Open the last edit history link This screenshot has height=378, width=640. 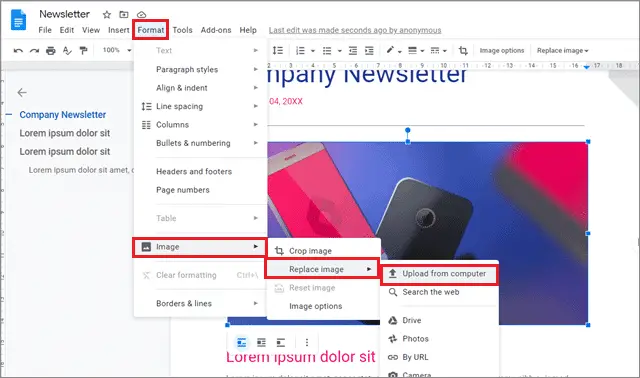pyautogui.click(x=355, y=30)
